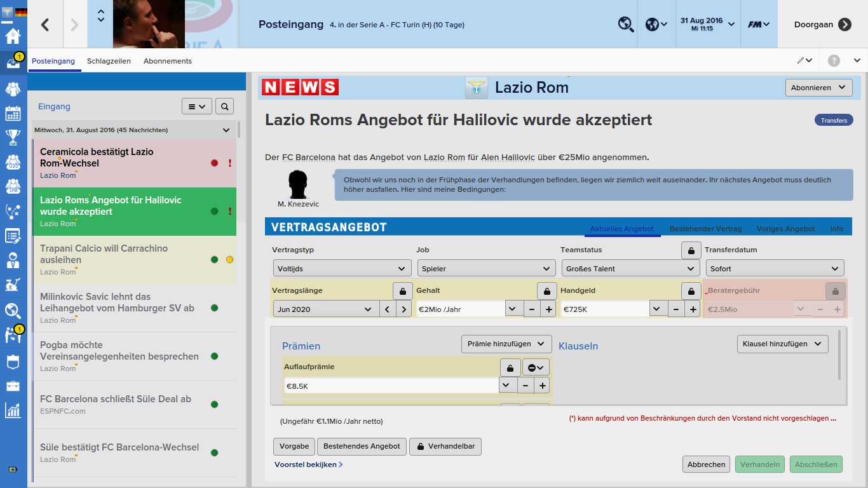This screenshot has height=488, width=868.
Task: Switch to the Schlagzeilen tab
Action: tap(109, 61)
